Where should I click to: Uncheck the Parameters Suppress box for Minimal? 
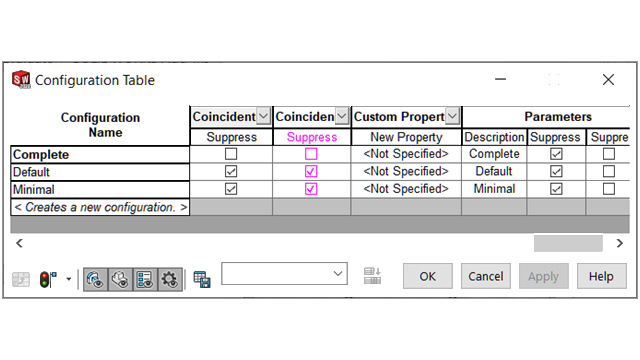556,189
